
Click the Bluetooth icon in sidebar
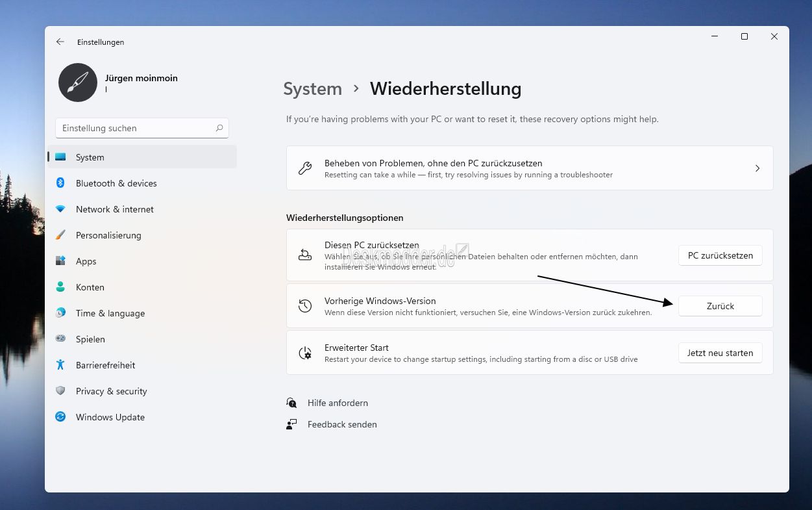click(x=60, y=183)
